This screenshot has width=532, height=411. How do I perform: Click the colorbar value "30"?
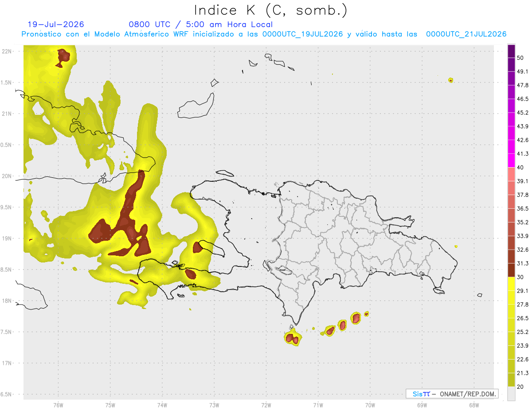521,277
